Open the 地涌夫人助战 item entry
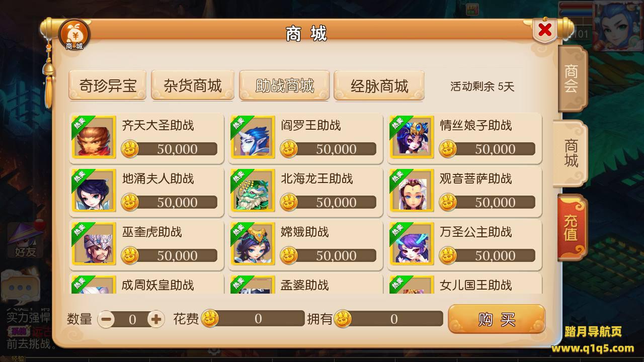Image resolution: width=644 pixels, height=362 pixels. tap(146, 191)
